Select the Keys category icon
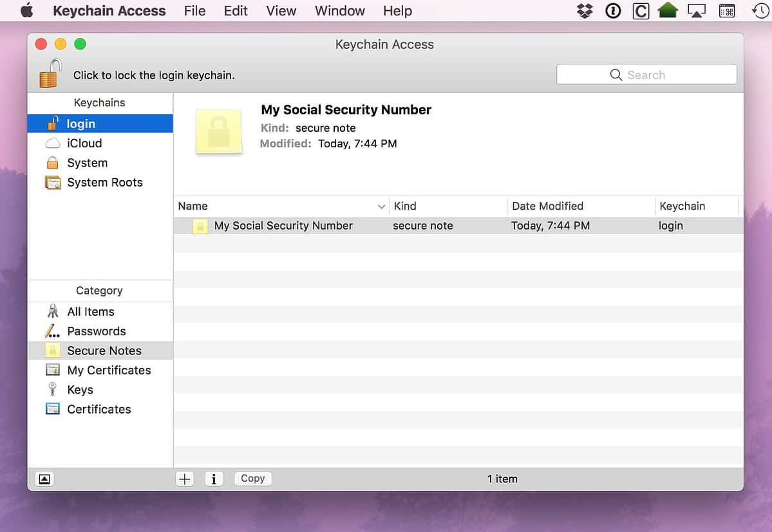This screenshot has height=532, width=772. tap(53, 389)
